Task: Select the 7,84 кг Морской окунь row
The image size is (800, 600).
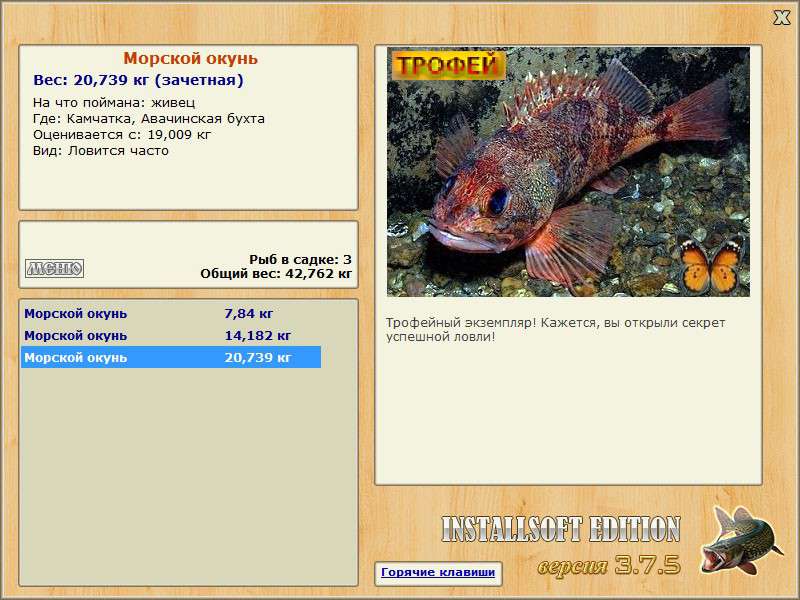Action: pos(171,313)
